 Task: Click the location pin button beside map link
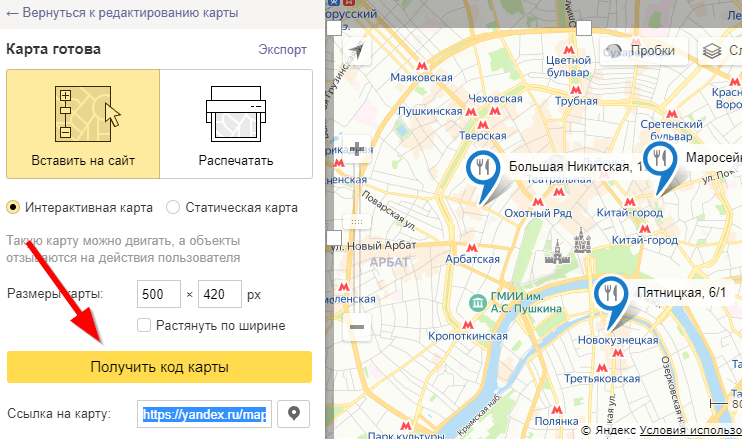coord(294,414)
